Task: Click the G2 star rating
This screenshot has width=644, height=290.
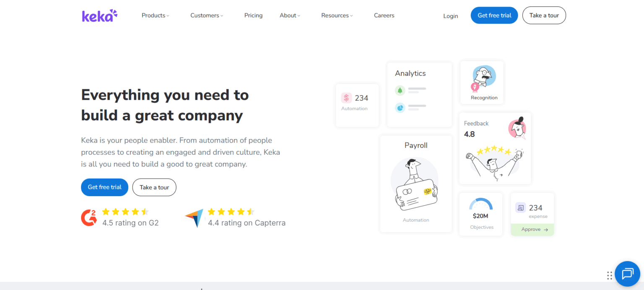Action: (125, 212)
